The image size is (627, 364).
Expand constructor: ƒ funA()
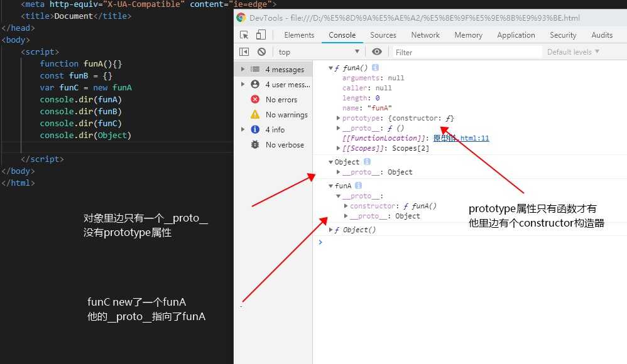pos(346,206)
